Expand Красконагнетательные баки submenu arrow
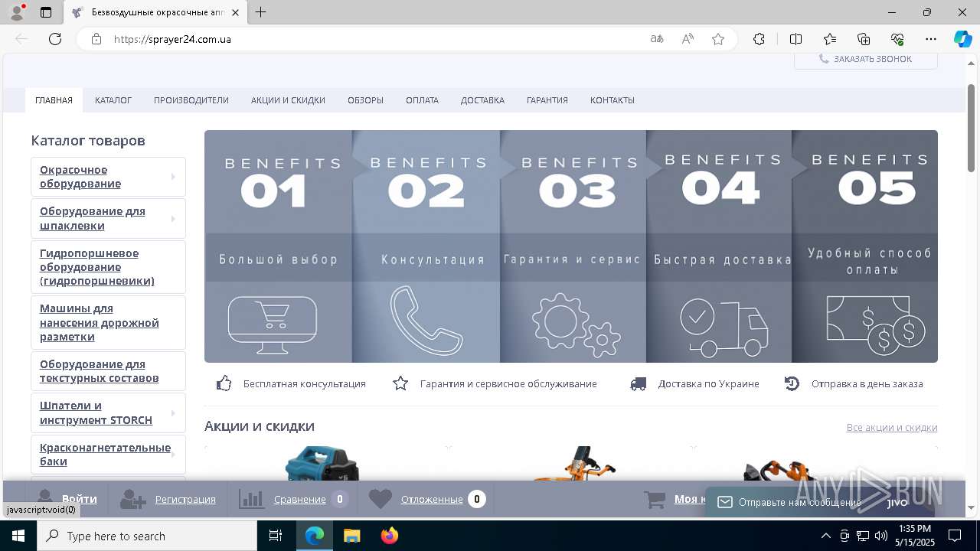 point(173,455)
